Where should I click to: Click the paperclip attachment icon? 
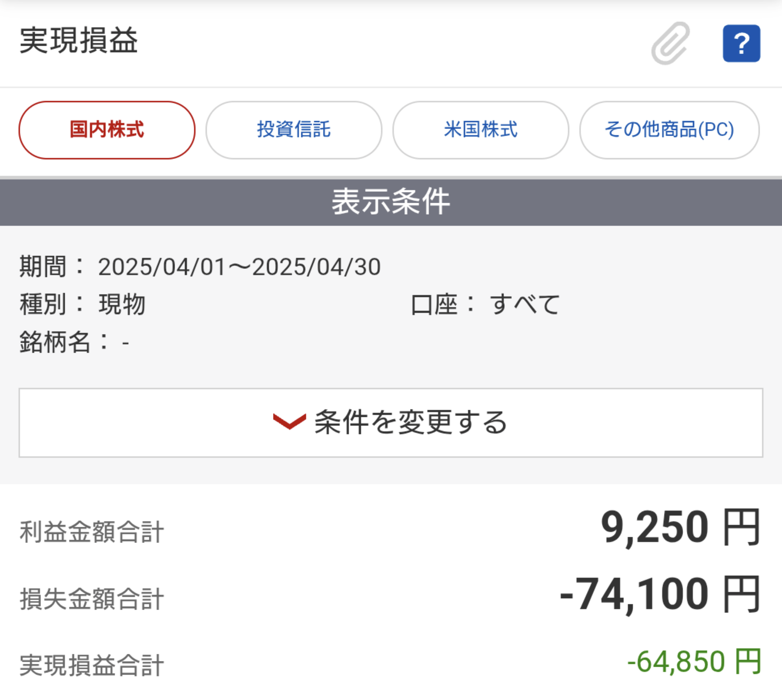click(x=671, y=43)
